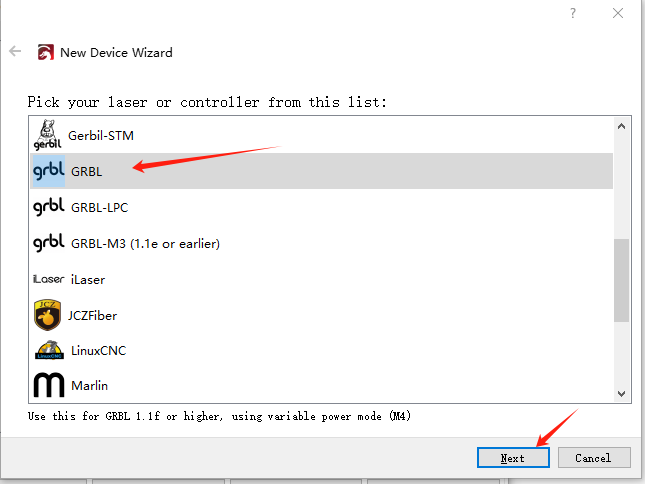This screenshot has height=484, width=645.
Task: Choose GRBL-M3 (1.1e or earlier)
Action: coord(321,243)
